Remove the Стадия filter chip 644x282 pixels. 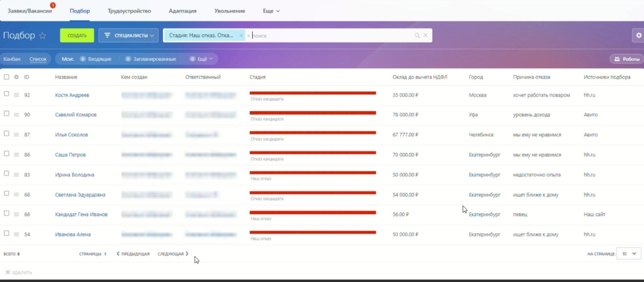tap(241, 36)
